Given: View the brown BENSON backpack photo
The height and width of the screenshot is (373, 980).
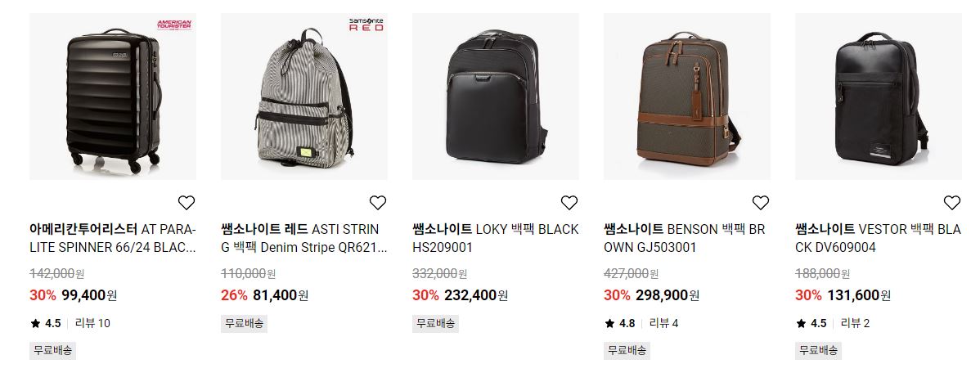Looking at the screenshot, I should 687,97.
